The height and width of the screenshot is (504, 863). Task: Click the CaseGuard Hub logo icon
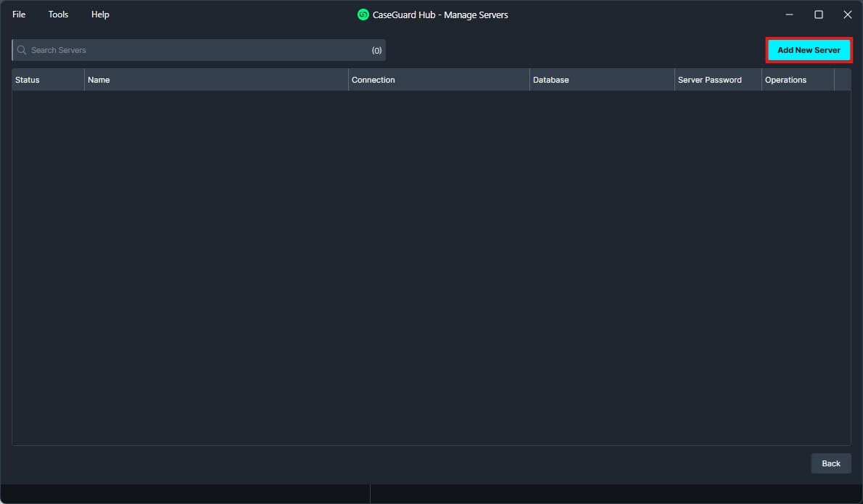[x=363, y=15]
